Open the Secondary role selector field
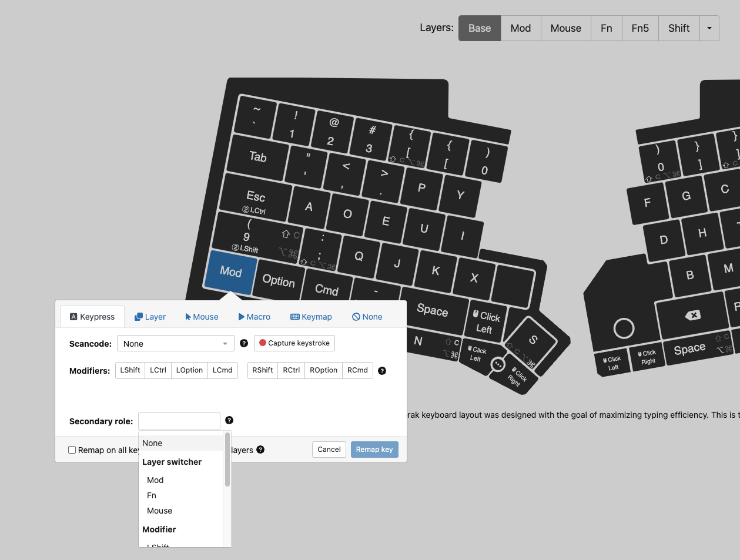The image size is (740, 560). (179, 421)
